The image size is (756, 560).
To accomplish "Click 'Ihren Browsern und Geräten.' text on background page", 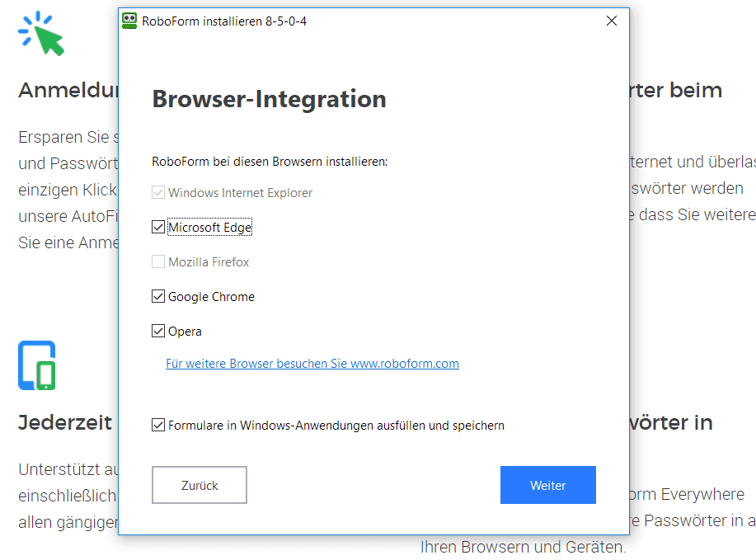I will click(x=524, y=547).
